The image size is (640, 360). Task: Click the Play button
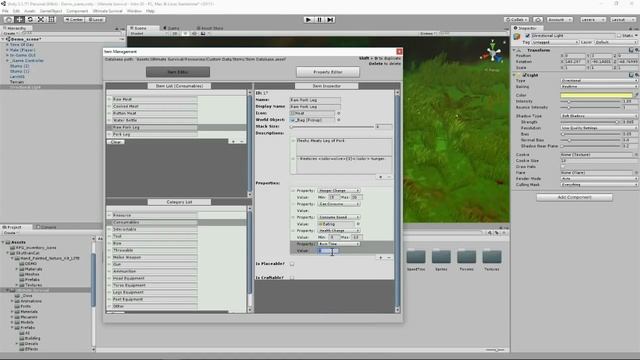pyautogui.click(x=309, y=20)
